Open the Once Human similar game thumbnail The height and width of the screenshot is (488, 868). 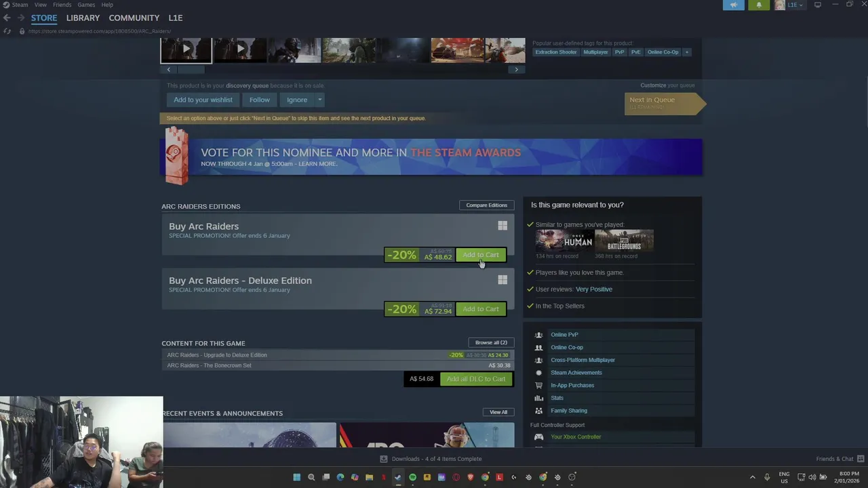click(x=564, y=241)
